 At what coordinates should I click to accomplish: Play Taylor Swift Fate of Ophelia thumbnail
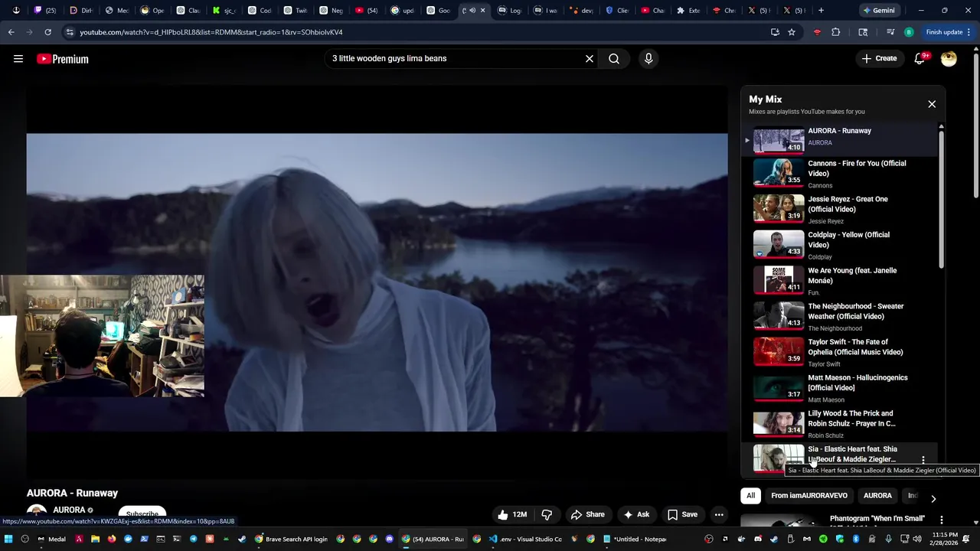779,351
